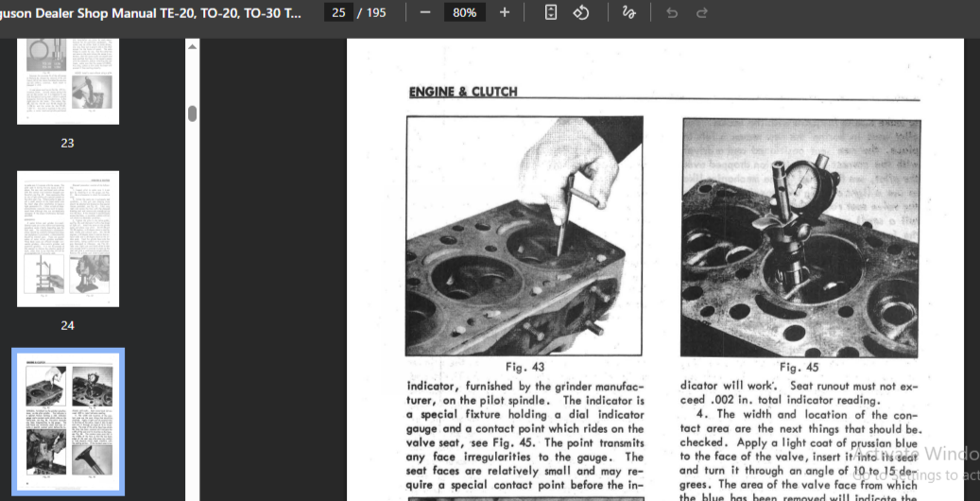Toggle fit to page view

point(551,12)
